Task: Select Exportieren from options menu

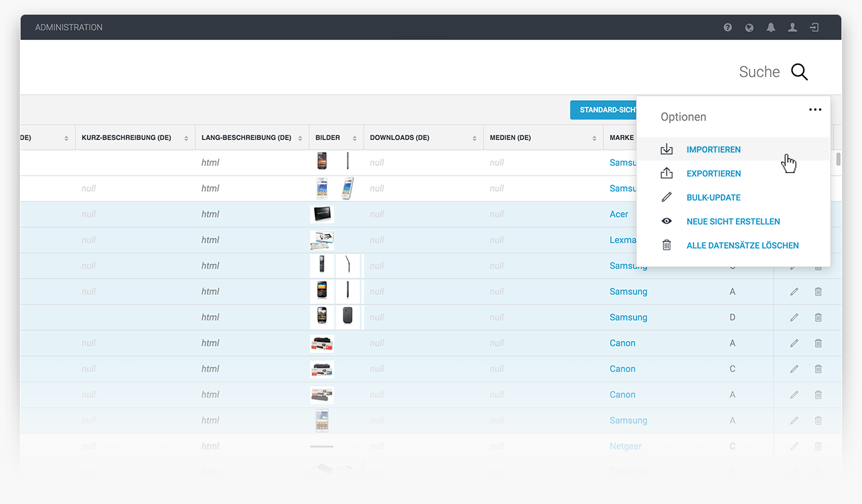Action: click(x=713, y=174)
